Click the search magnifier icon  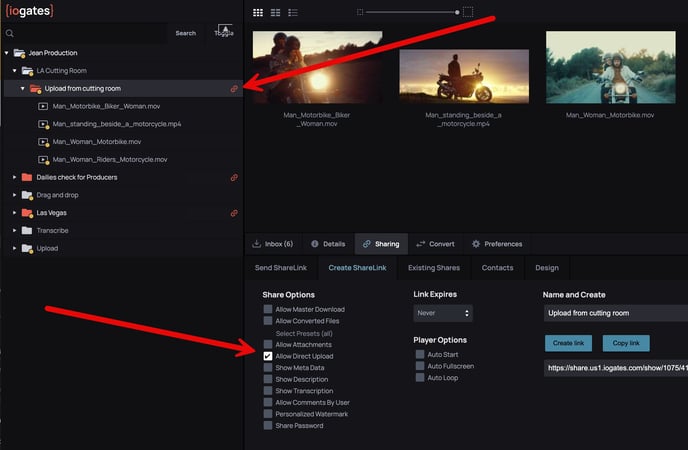point(10,33)
